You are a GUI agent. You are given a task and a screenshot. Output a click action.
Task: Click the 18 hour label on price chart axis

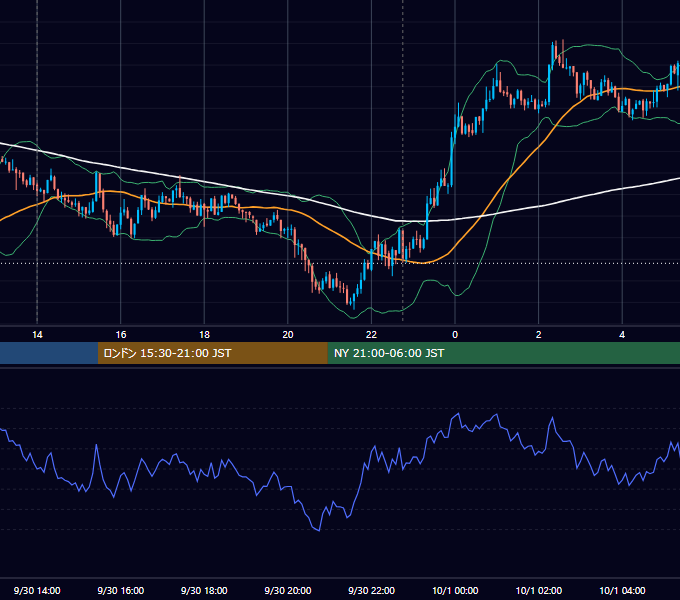tap(204, 335)
